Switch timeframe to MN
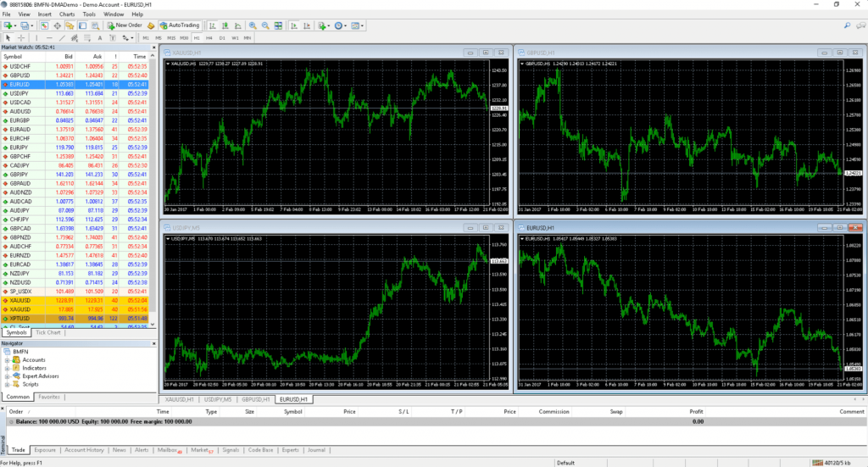Image resolution: width=868 pixels, height=467 pixels. click(248, 38)
